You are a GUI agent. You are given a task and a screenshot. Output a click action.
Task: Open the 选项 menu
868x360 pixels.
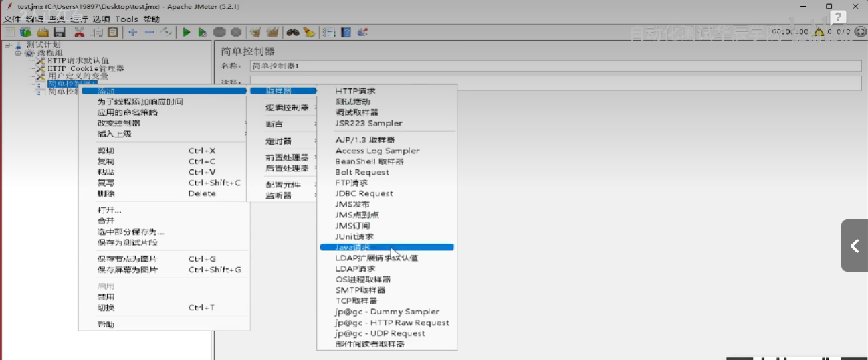click(101, 19)
